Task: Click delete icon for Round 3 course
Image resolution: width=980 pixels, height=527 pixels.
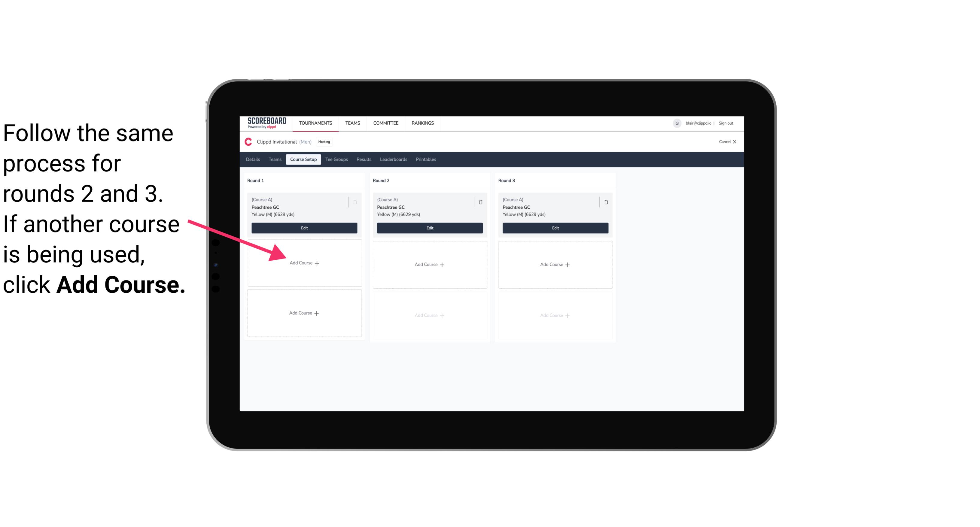Action: tap(604, 201)
